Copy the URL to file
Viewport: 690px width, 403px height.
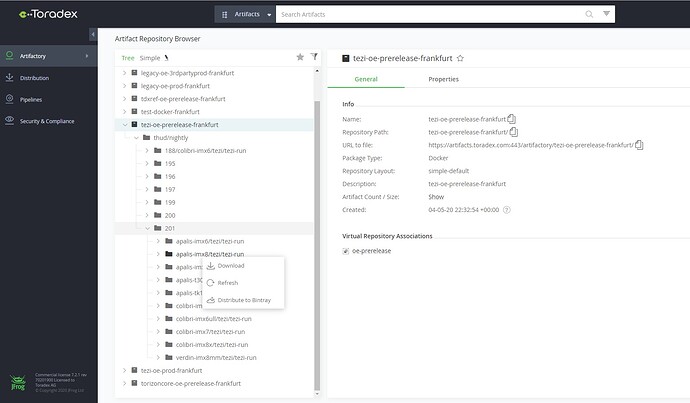tap(639, 145)
